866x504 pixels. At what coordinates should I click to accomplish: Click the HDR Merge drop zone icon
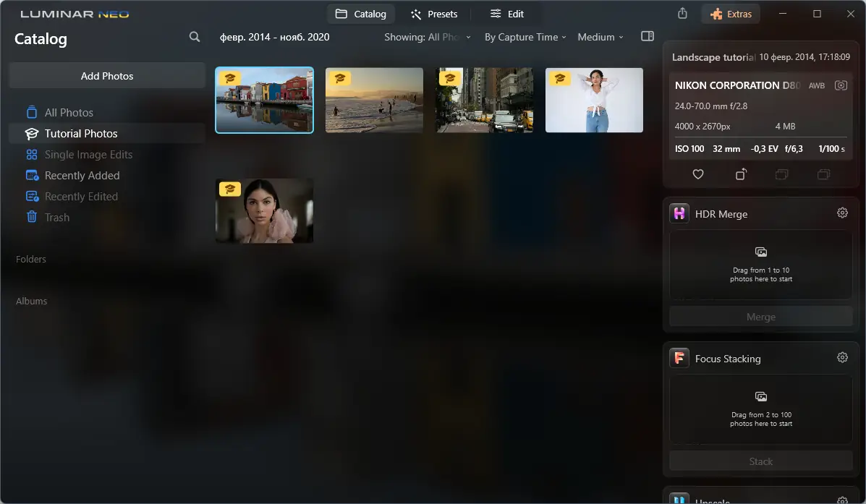click(x=761, y=252)
